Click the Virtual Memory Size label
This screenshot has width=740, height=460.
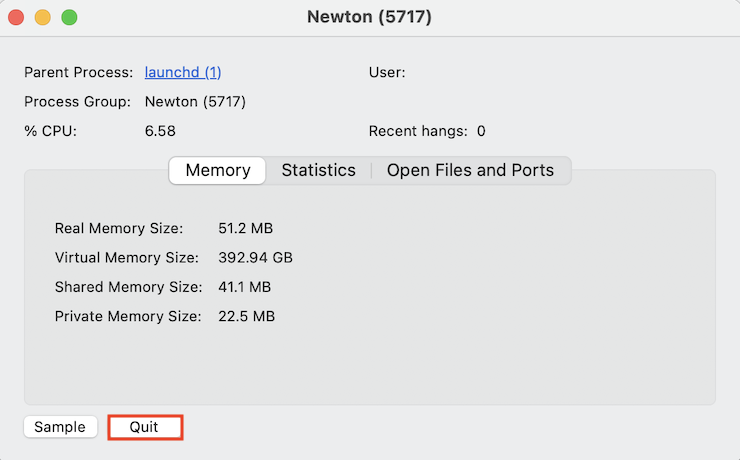pos(126,258)
